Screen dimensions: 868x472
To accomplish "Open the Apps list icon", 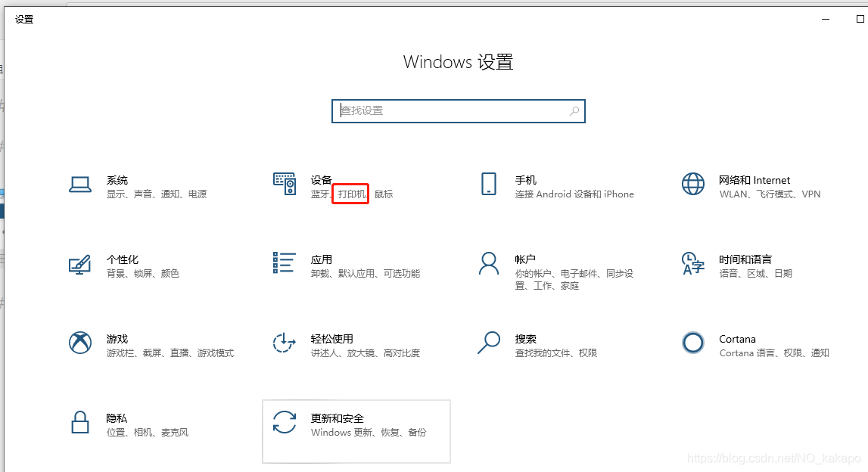I will 284,262.
